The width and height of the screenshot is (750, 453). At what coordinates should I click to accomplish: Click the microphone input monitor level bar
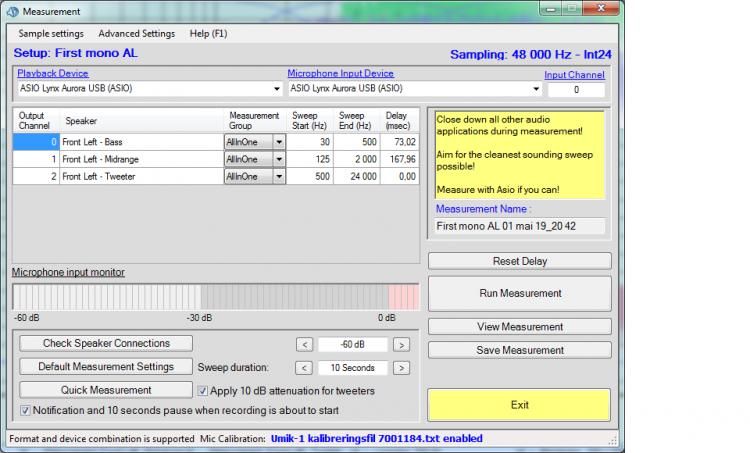coord(215,297)
